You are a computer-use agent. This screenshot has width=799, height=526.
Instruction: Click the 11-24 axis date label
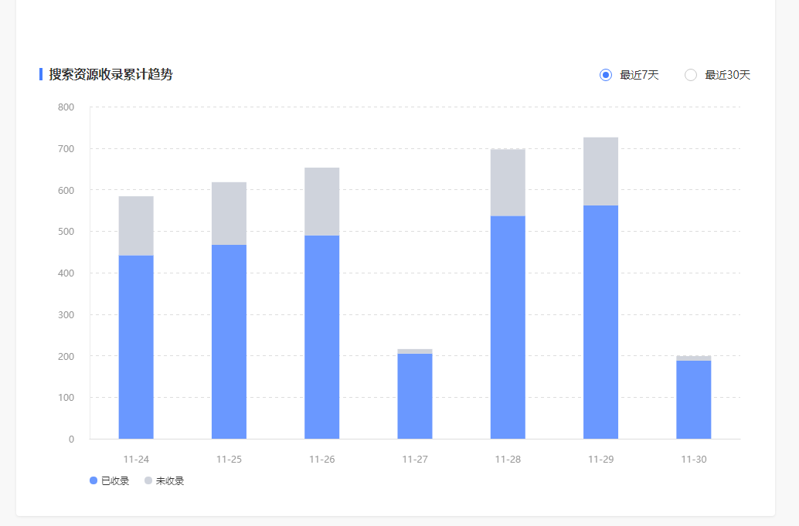point(136,459)
